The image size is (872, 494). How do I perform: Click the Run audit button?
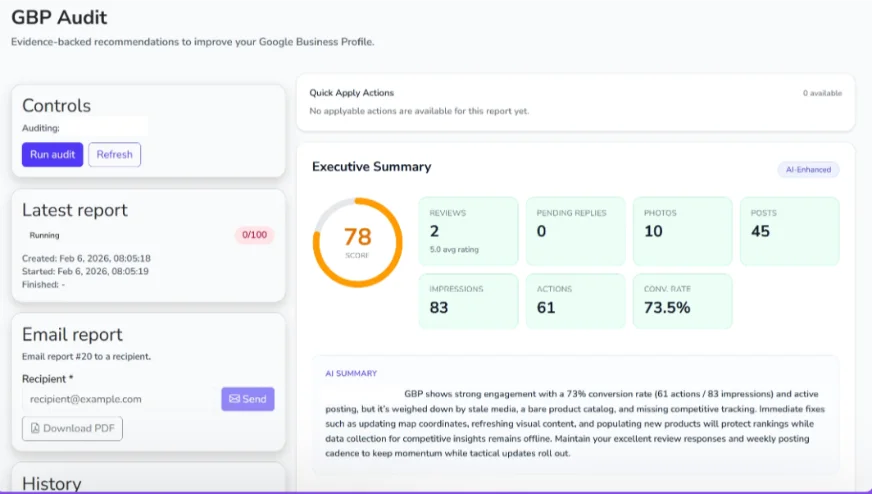[x=52, y=155]
